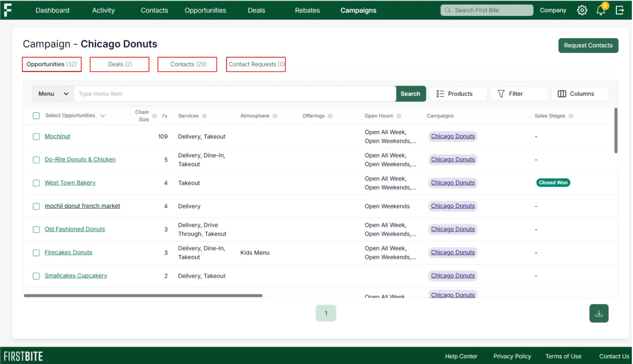Open Campaigns in top navigation
Viewport: 633px width, 364px height.
click(x=359, y=10)
